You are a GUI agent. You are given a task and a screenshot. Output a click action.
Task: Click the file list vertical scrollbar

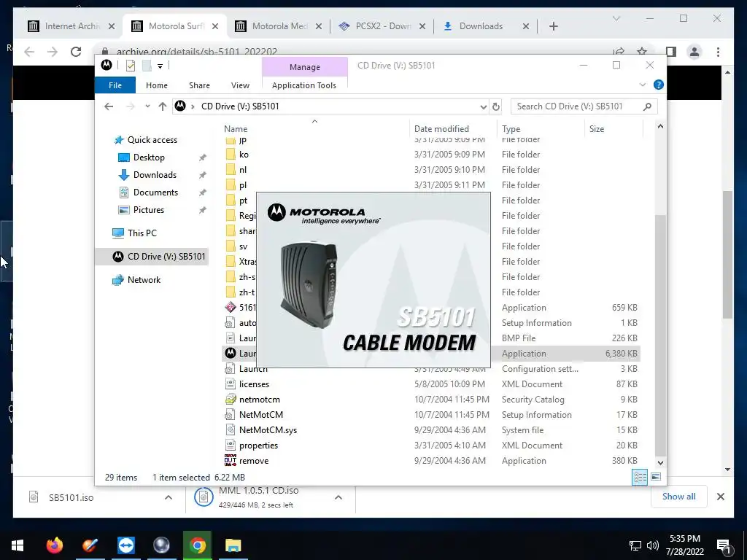(660, 335)
